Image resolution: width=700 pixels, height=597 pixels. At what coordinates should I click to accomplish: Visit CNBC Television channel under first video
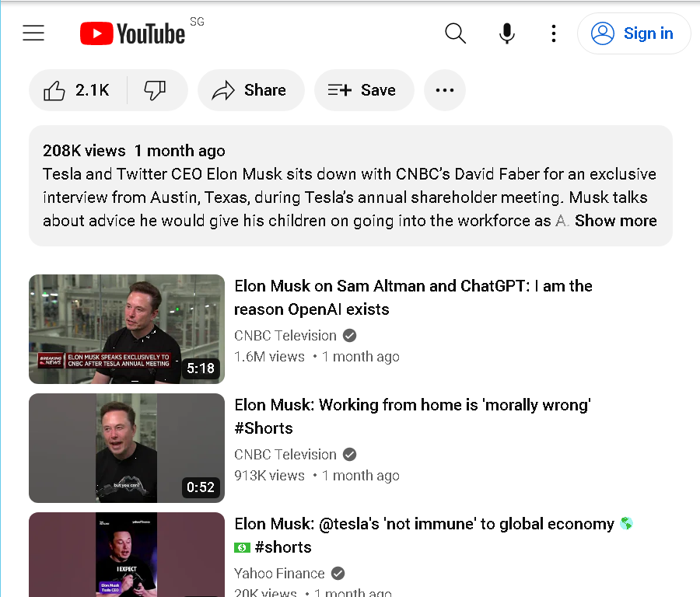coord(285,336)
